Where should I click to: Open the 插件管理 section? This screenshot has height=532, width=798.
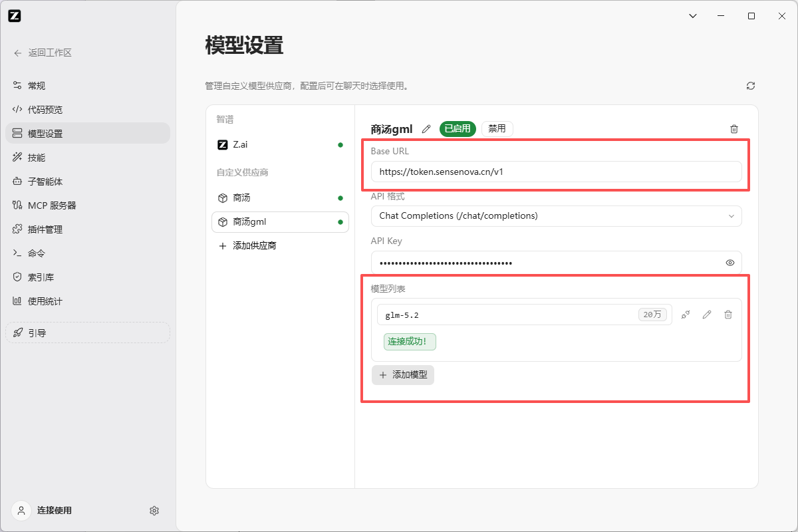tap(88, 229)
